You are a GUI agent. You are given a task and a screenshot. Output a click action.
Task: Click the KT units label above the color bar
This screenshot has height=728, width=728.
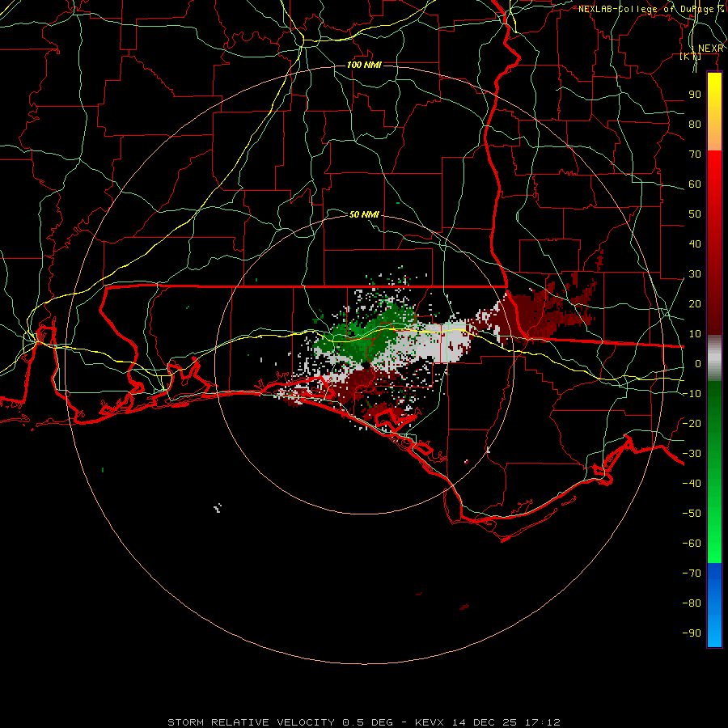click(691, 57)
